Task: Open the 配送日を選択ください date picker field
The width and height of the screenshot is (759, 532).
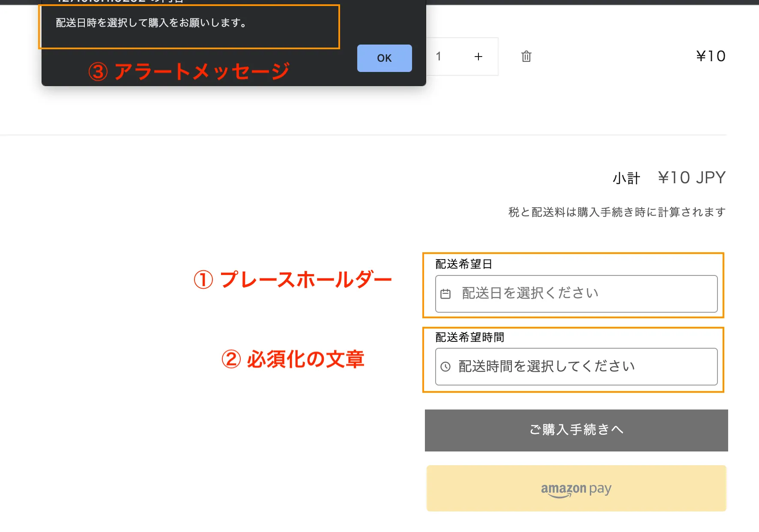Action: (x=576, y=294)
